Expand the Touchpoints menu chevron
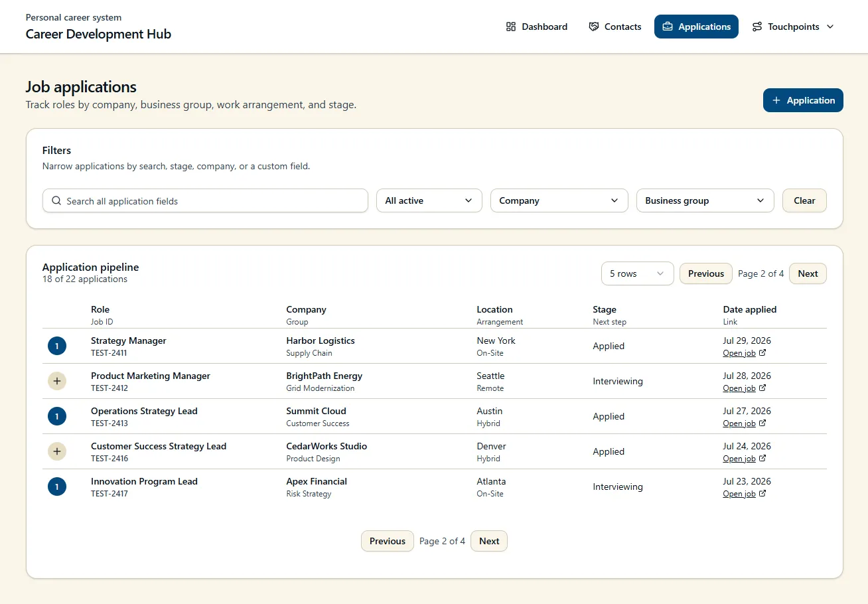The height and width of the screenshot is (604, 868). click(830, 27)
